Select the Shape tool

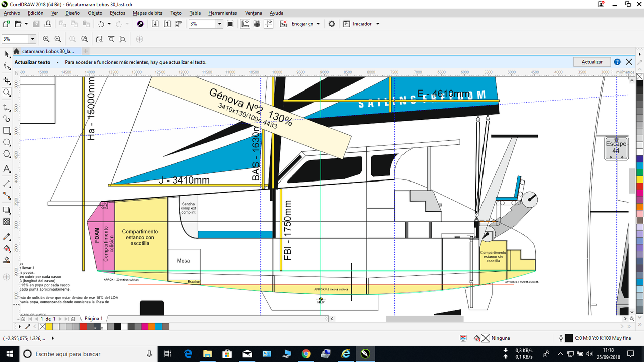point(7,66)
